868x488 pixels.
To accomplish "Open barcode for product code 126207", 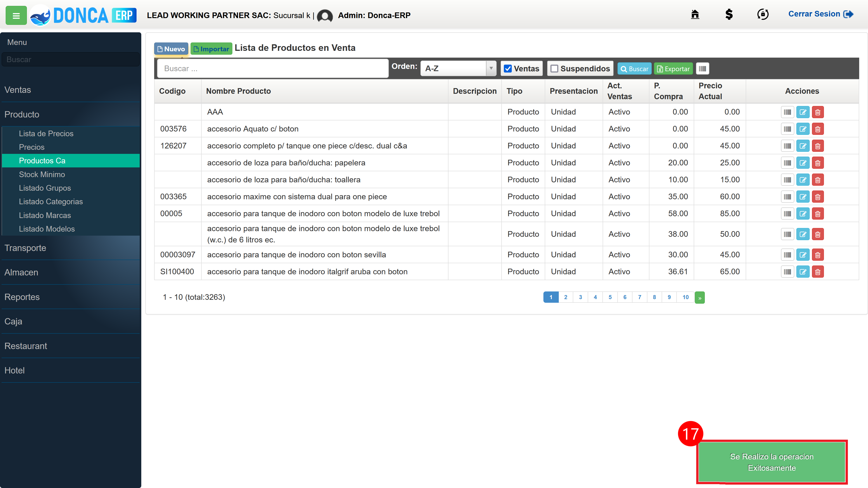I will [x=788, y=146].
